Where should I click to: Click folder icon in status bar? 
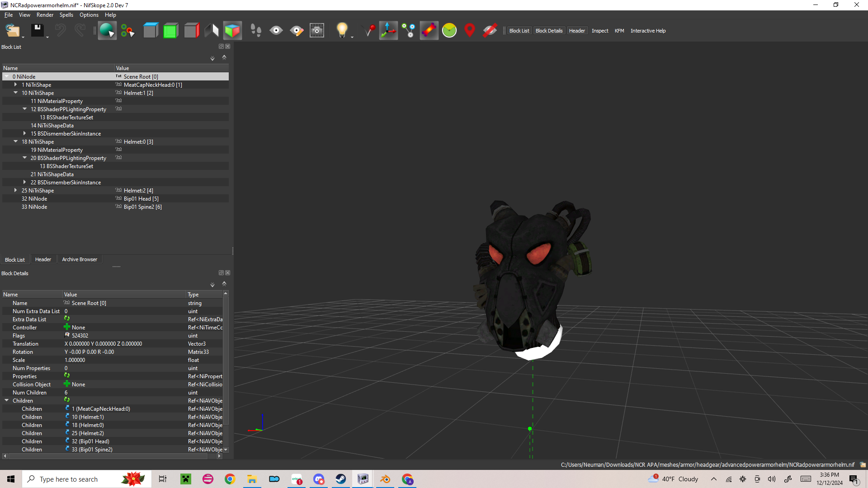coord(863,465)
